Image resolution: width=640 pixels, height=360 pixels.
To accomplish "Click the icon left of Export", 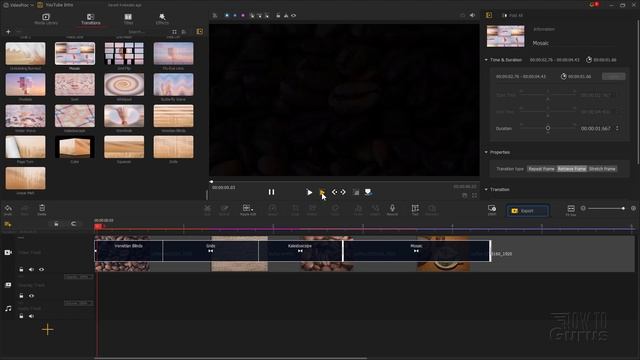I will tap(492, 210).
